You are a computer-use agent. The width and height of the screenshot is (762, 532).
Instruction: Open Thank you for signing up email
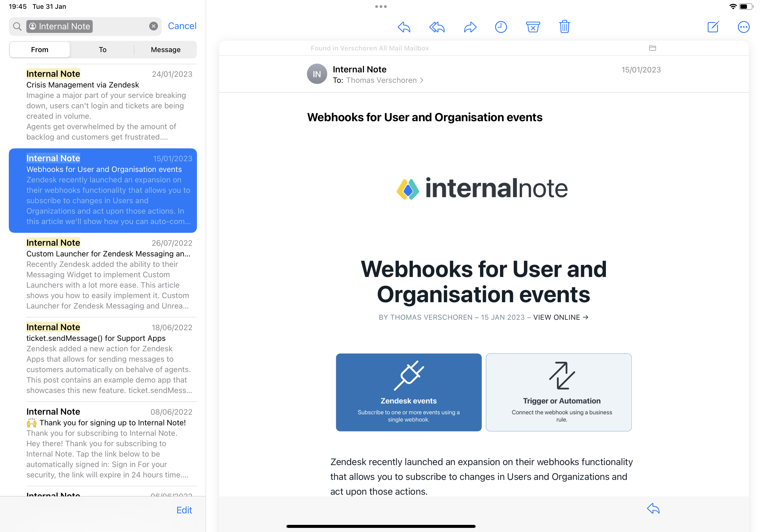103,444
